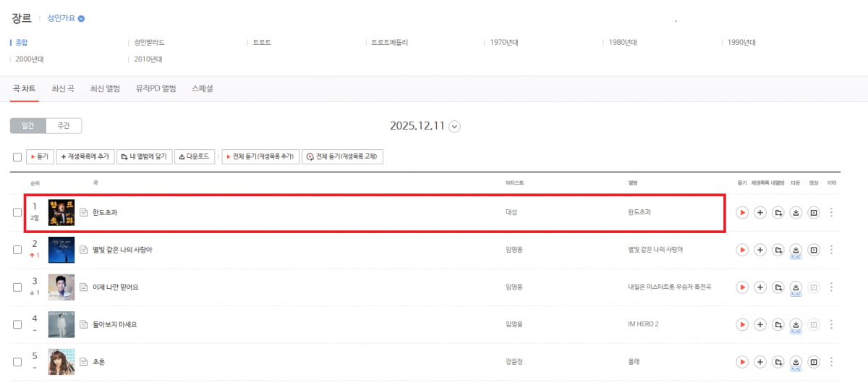
Task: Click the album cover thumbnail of 초혼
Action: click(x=61, y=361)
